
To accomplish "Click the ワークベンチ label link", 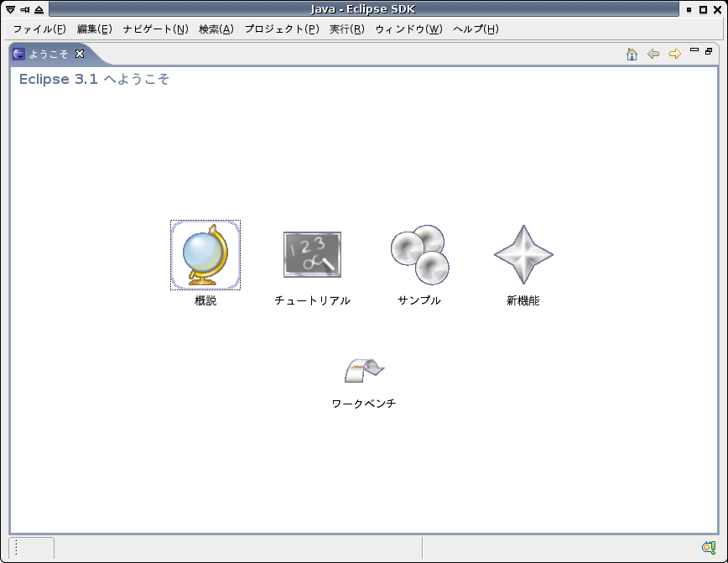I will coord(364,404).
